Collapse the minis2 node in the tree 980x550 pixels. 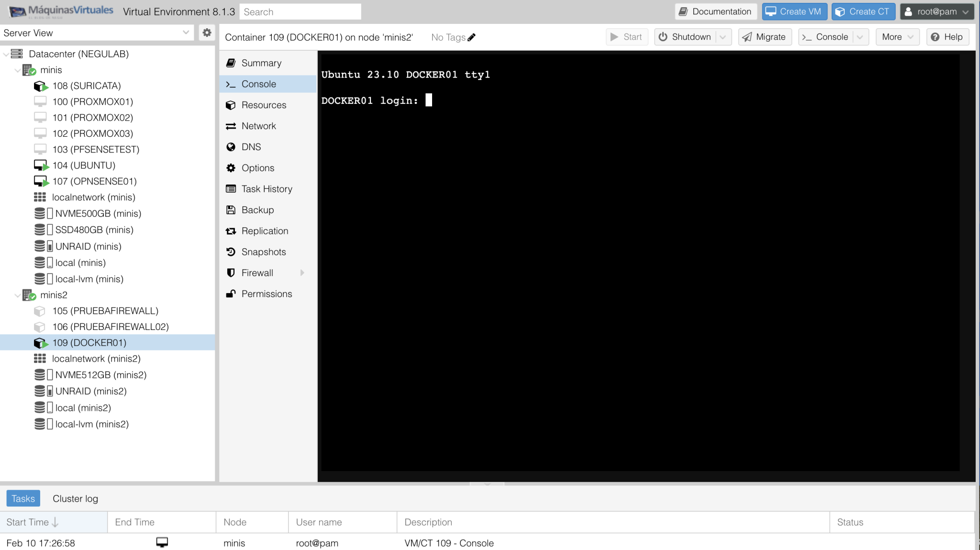18,295
